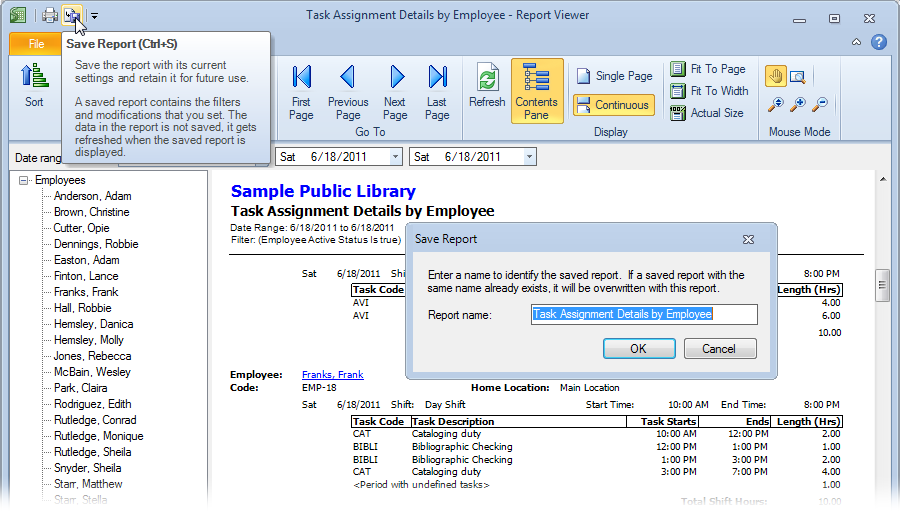Image resolution: width=900 pixels, height=525 pixels.
Task: Select the marquee zoom mouse mode
Action: [797, 76]
